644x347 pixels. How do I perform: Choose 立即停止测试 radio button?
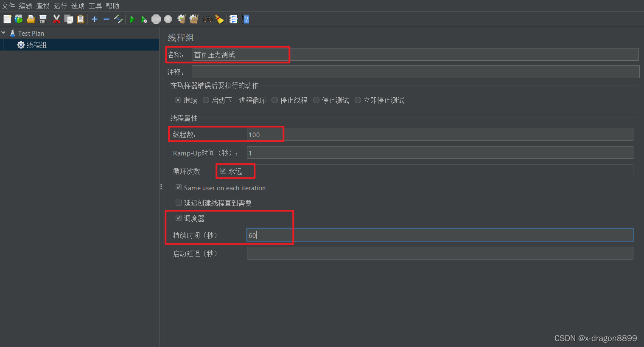tap(358, 100)
